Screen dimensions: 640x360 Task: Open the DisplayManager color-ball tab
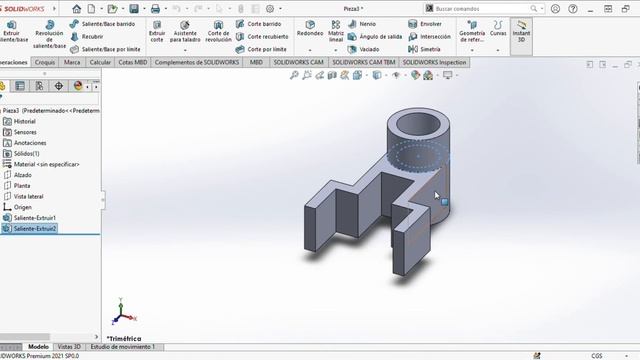pyautogui.click(x=78, y=86)
